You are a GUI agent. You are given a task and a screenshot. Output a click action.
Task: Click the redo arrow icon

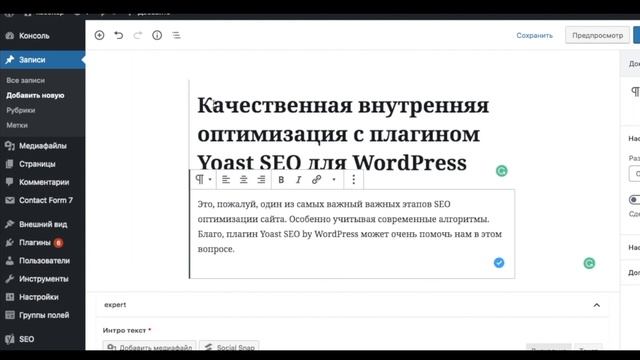[138, 35]
